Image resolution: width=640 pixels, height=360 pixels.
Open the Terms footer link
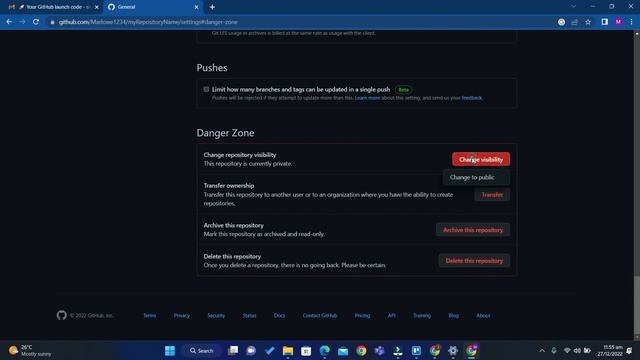click(150, 316)
